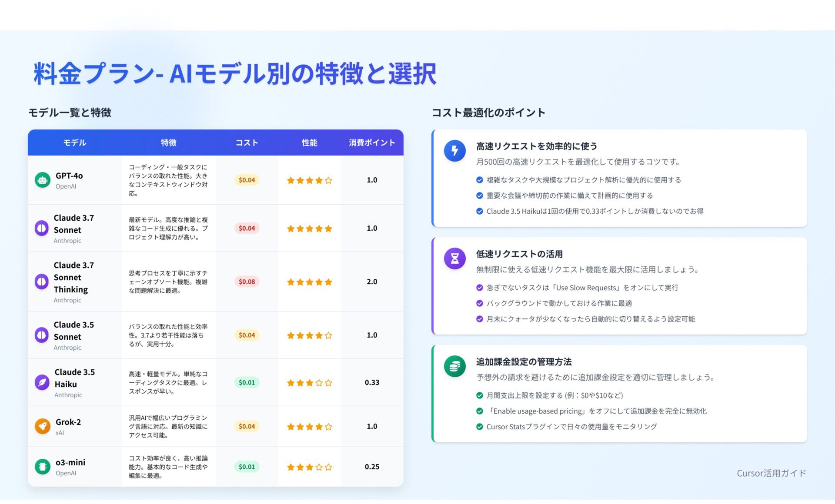Click the $0.01 cost badge for o3-mini
The width and height of the screenshot is (835, 504).
click(247, 467)
